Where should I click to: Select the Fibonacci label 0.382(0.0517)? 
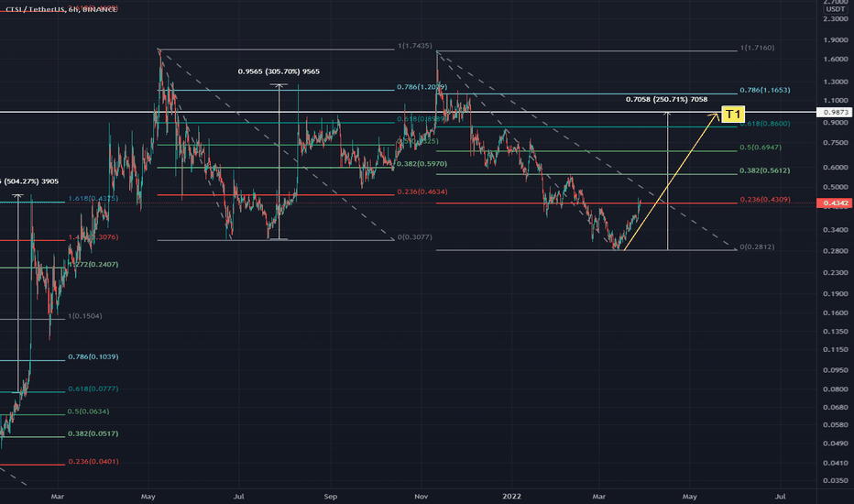(93, 433)
